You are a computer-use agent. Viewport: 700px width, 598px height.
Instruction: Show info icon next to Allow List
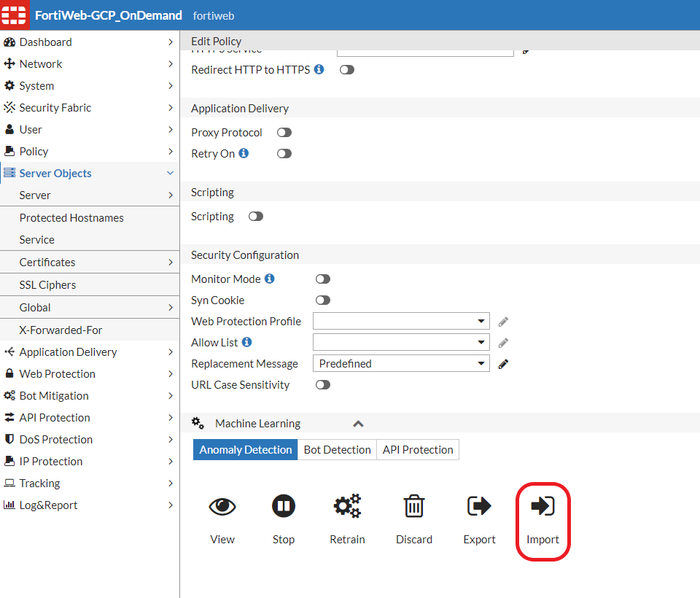click(247, 341)
